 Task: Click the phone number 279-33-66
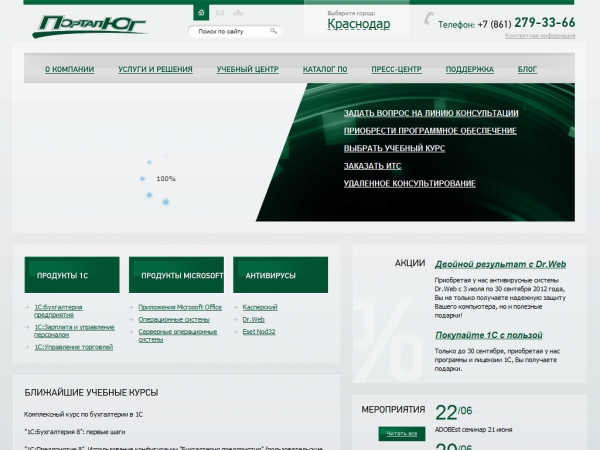pos(545,23)
